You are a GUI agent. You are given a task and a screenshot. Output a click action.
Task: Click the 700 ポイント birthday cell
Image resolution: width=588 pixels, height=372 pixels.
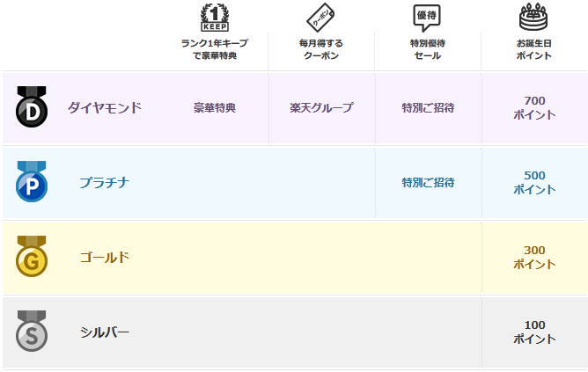tap(534, 108)
